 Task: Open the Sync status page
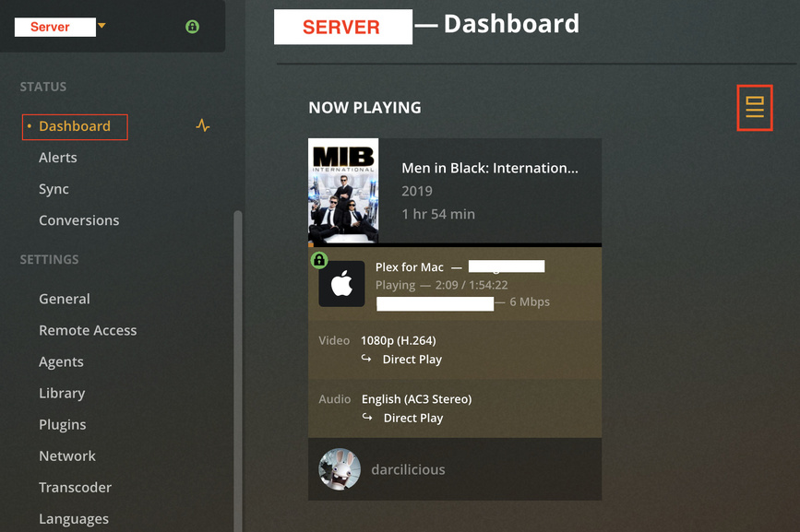coord(54,189)
